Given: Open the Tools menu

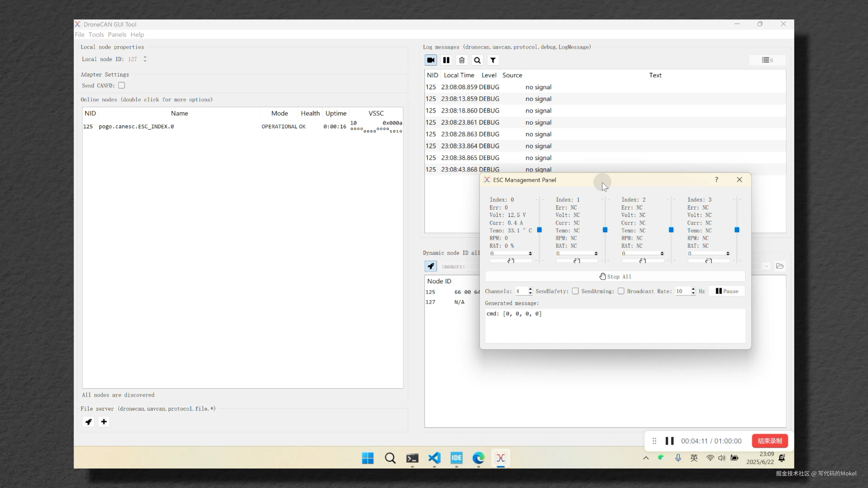Looking at the screenshot, I should pos(96,34).
